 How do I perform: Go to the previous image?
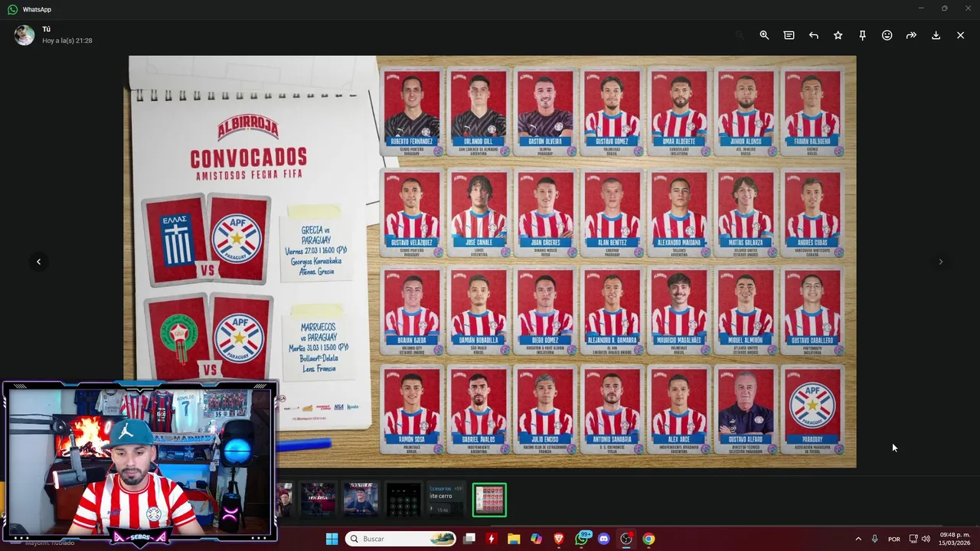click(38, 262)
